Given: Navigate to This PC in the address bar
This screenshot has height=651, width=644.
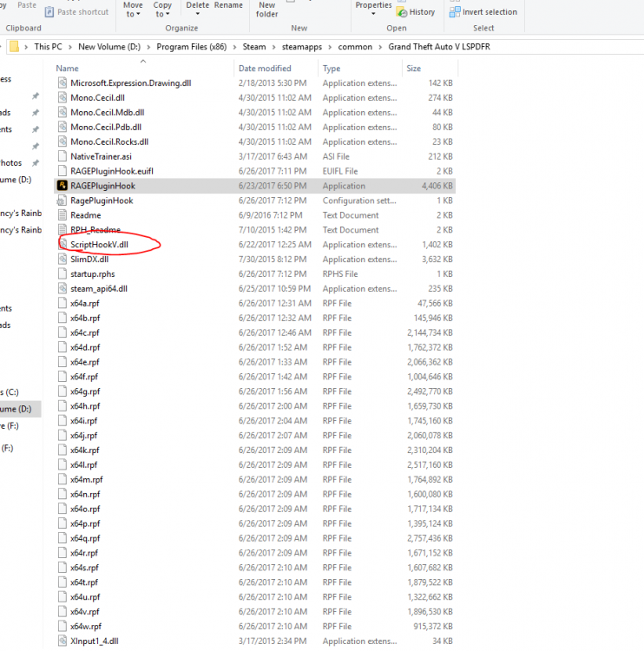Looking at the screenshot, I should (x=48, y=47).
